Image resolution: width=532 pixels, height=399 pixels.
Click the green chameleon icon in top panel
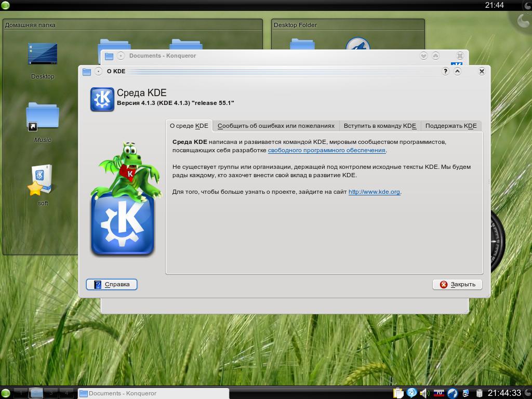click(5, 5)
